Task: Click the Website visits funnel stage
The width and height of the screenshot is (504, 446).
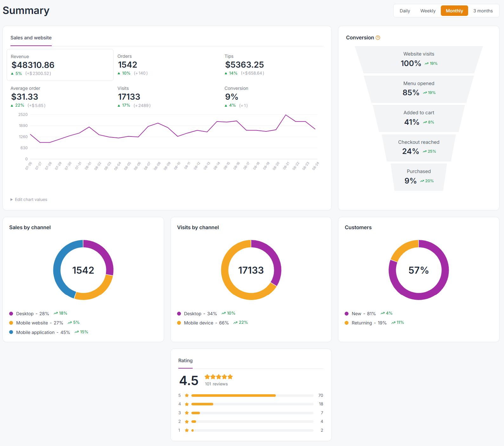Action: click(x=419, y=60)
